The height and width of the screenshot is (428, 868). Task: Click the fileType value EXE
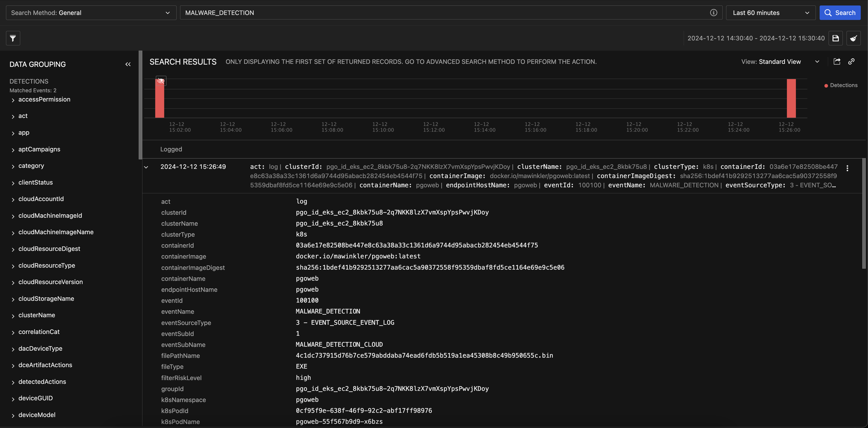[x=301, y=366]
